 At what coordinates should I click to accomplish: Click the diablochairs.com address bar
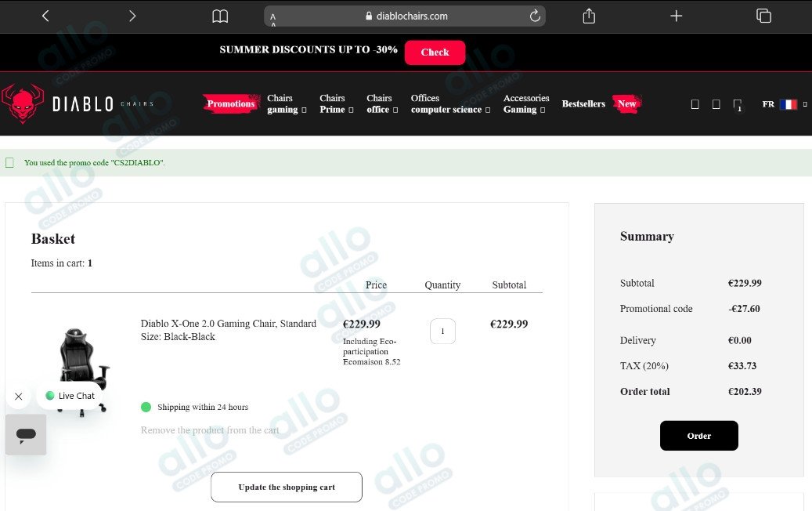click(405, 16)
